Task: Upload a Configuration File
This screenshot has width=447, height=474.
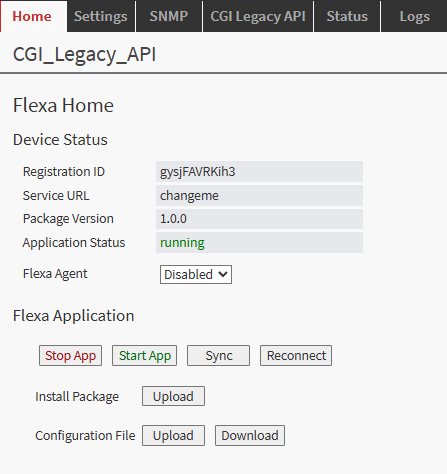Action: [173, 435]
